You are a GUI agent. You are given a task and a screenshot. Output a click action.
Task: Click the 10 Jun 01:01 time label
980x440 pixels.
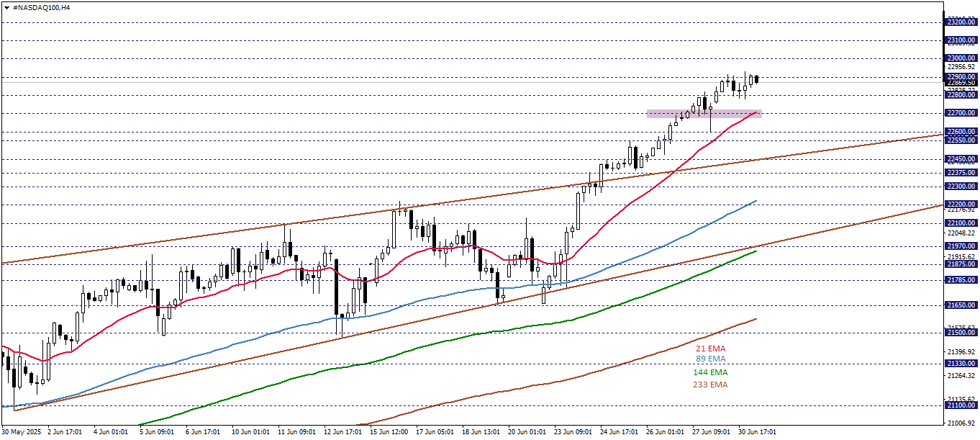(x=249, y=432)
